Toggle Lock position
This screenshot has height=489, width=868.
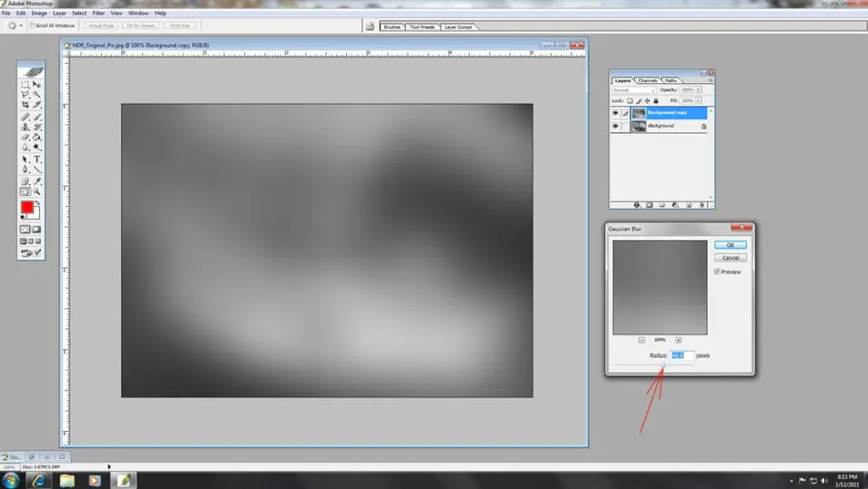[647, 100]
